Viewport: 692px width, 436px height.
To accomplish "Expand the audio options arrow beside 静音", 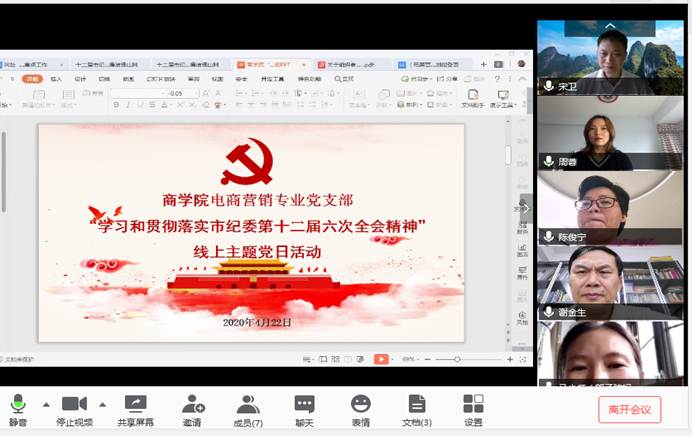I will tap(45, 404).
